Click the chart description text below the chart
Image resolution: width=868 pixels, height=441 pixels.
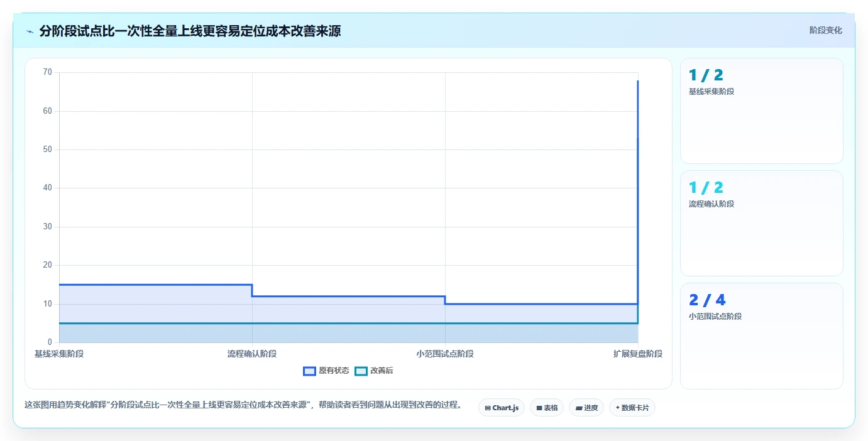[x=244, y=405]
